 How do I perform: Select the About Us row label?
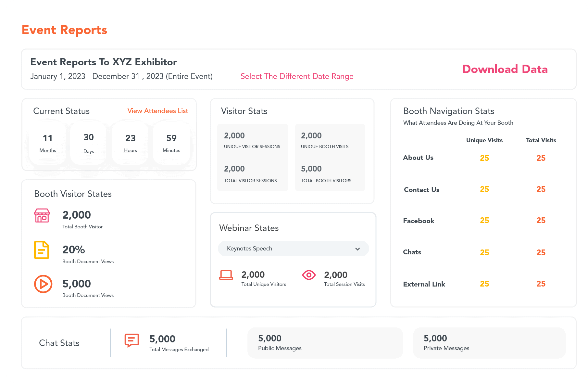(418, 158)
